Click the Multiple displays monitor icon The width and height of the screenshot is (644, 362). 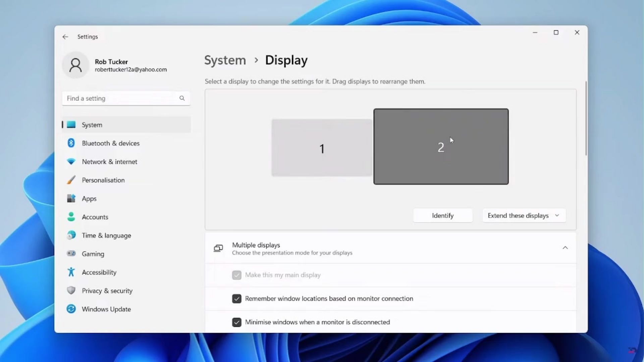tap(218, 248)
